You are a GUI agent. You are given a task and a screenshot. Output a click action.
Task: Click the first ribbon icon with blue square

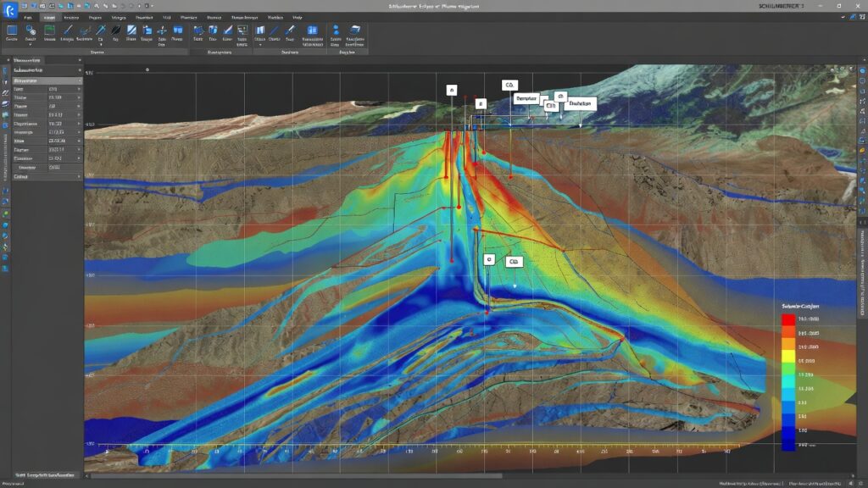(12, 31)
